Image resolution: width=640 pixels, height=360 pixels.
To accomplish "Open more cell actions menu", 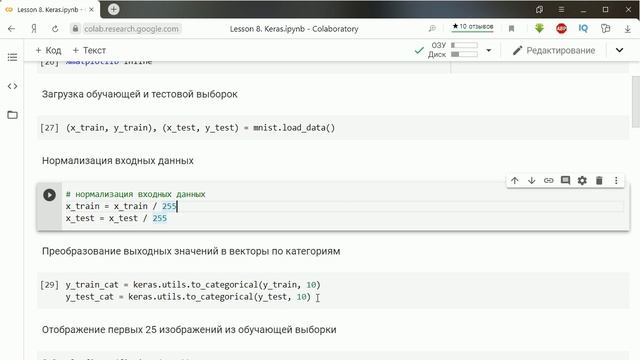I will pos(616,180).
